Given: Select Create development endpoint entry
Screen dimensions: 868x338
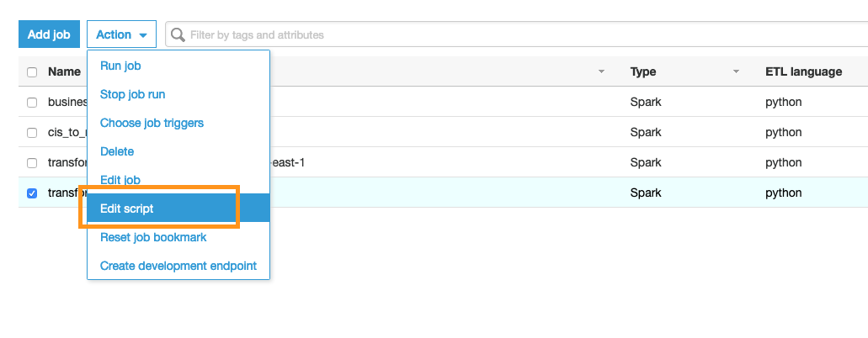Looking at the screenshot, I should [178, 266].
